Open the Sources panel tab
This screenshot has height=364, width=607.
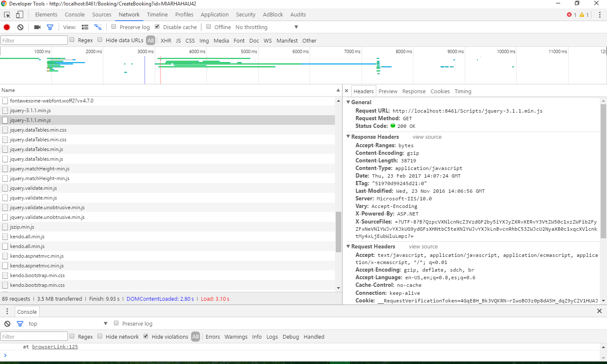click(x=102, y=14)
